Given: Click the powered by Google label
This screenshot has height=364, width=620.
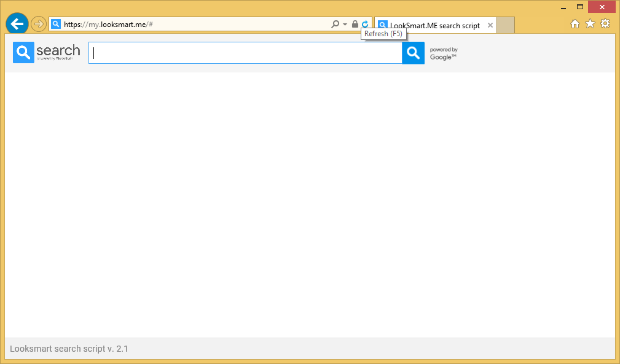Looking at the screenshot, I should pos(443,53).
